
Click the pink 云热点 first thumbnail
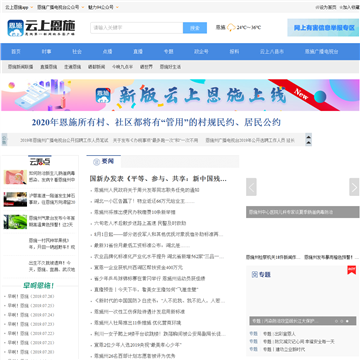[x=15, y=177]
